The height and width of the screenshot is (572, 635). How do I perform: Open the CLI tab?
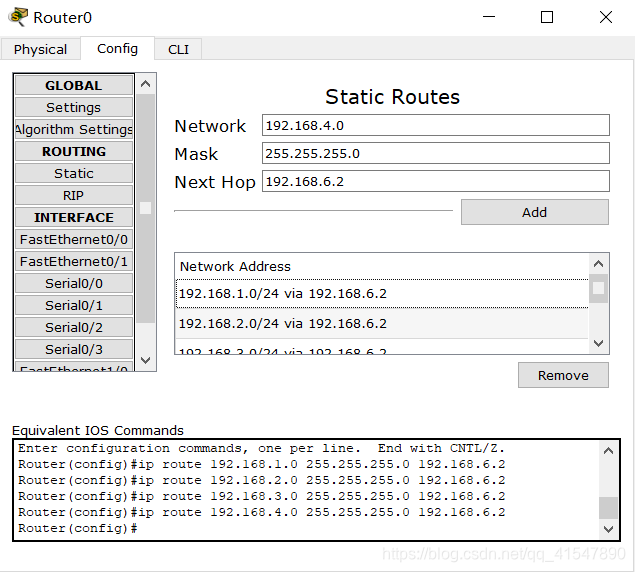[x=178, y=49]
